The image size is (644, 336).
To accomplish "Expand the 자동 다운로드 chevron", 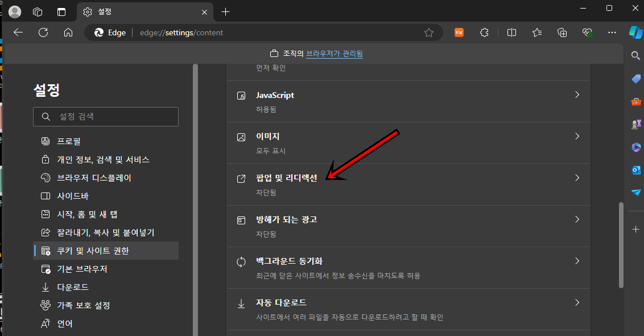I will [577, 302].
